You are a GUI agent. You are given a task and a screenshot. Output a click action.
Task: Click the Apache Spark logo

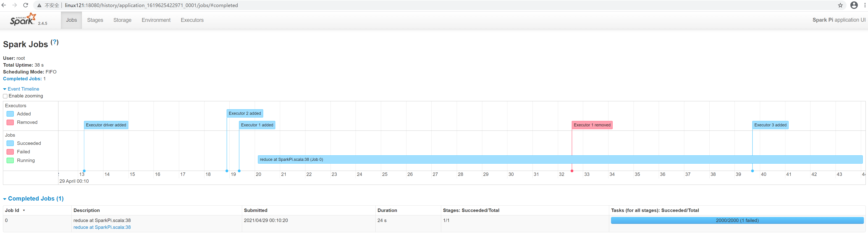(23, 20)
